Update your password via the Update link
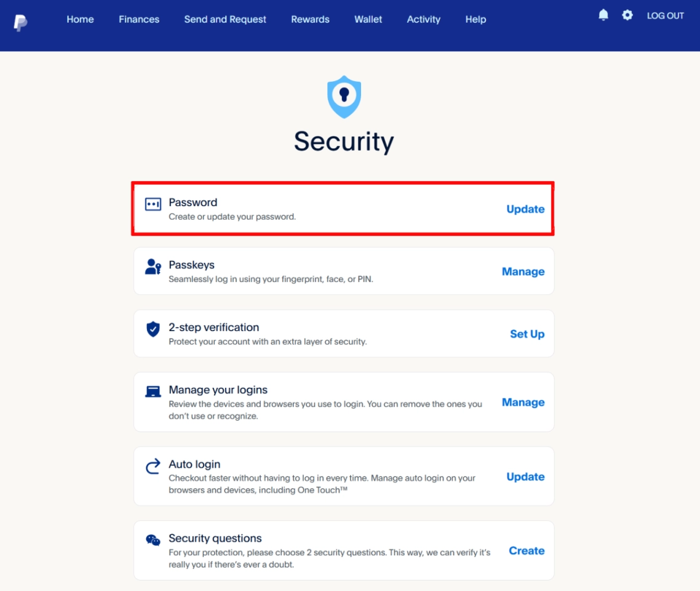The height and width of the screenshot is (591, 700). tap(525, 209)
